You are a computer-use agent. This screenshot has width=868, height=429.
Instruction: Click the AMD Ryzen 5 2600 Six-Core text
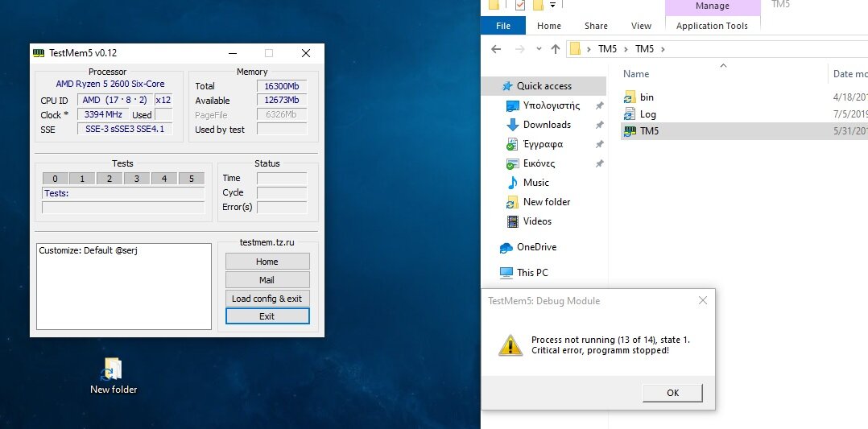[110, 85]
